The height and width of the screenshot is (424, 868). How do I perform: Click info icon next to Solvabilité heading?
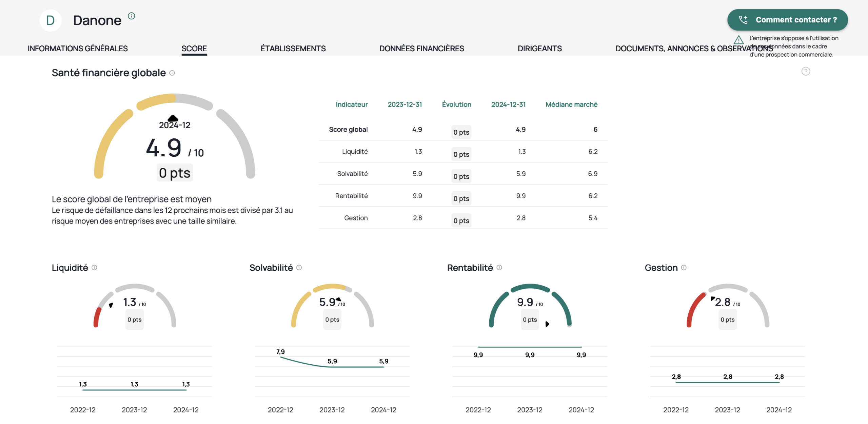tap(299, 268)
